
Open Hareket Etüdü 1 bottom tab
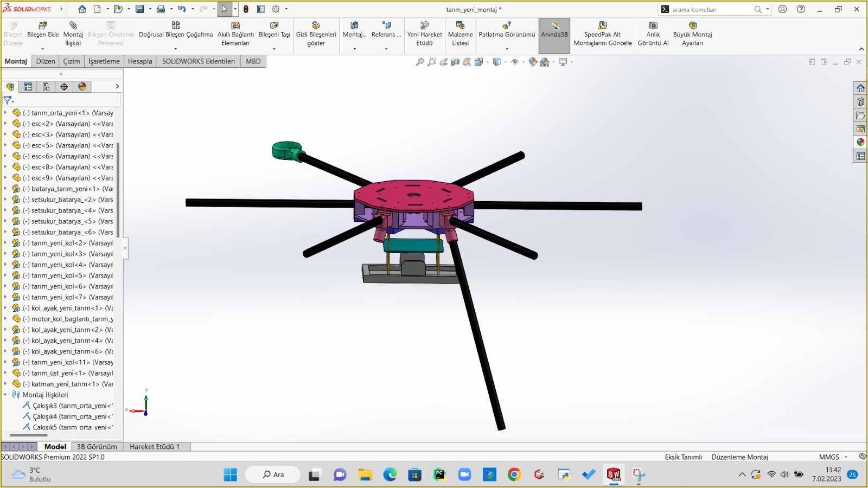click(x=155, y=447)
